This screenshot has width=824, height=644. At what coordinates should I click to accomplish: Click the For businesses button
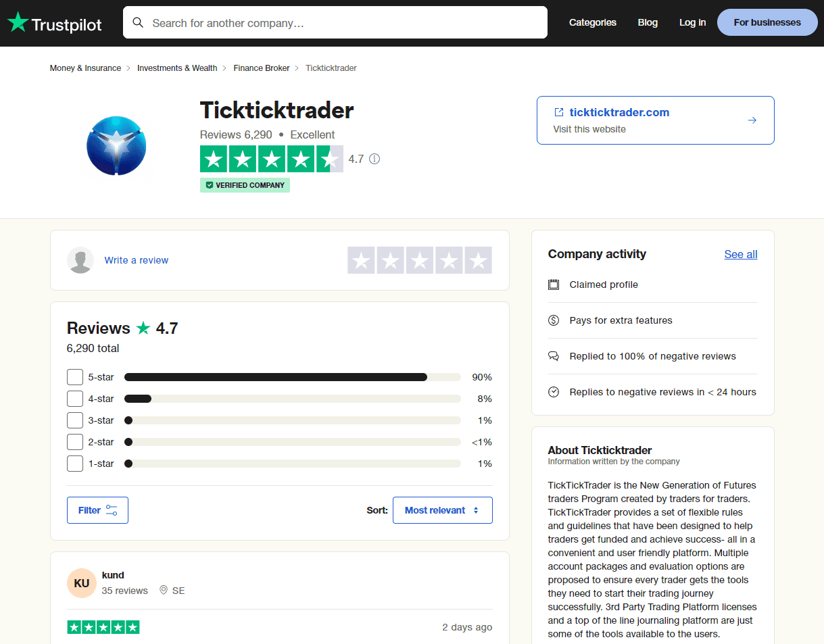[x=767, y=22]
